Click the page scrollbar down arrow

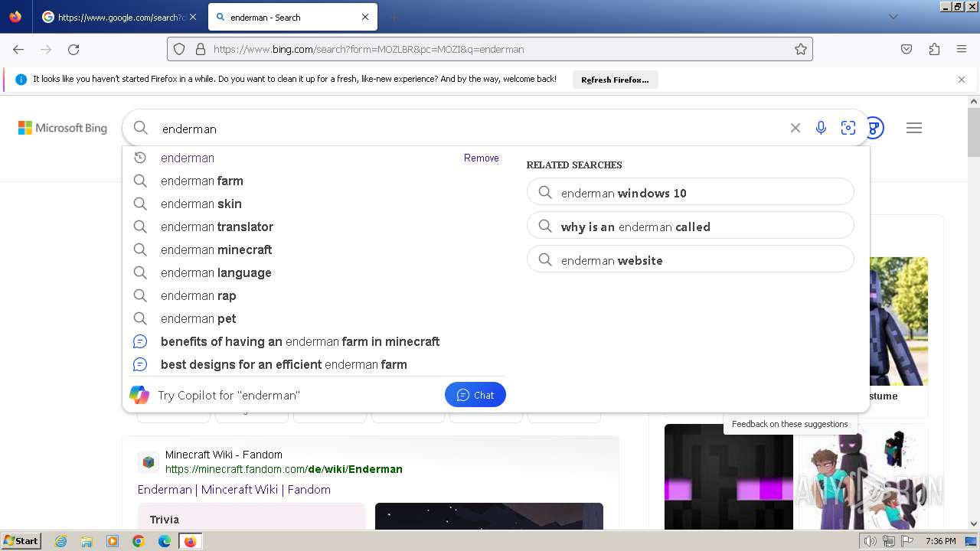tap(974, 524)
